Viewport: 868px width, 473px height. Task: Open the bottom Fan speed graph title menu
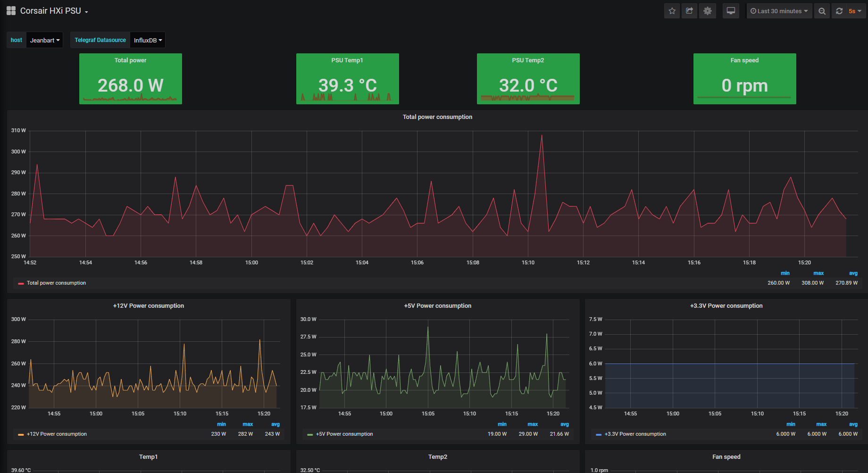pyautogui.click(x=726, y=456)
